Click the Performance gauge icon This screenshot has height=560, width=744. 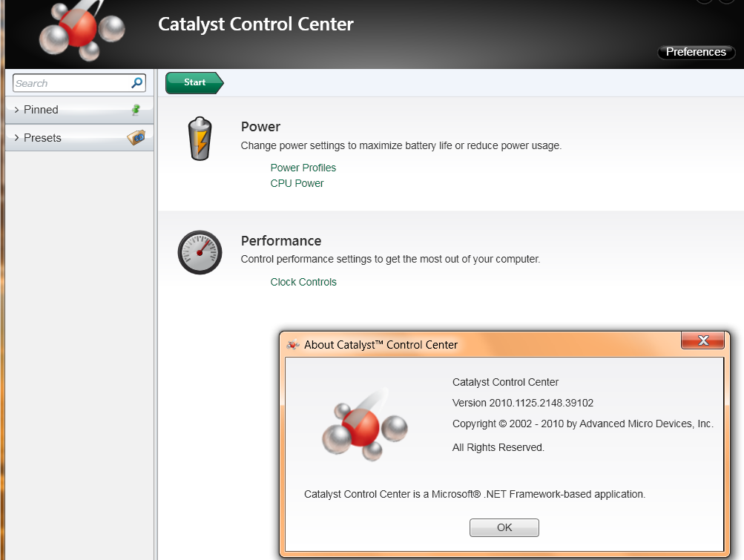click(x=200, y=252)
